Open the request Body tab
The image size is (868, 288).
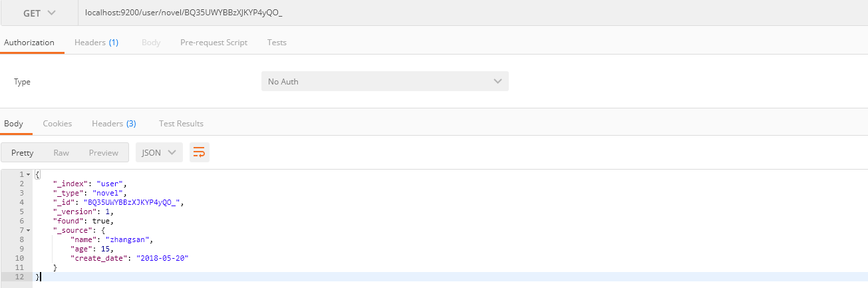tap(151, 42)
